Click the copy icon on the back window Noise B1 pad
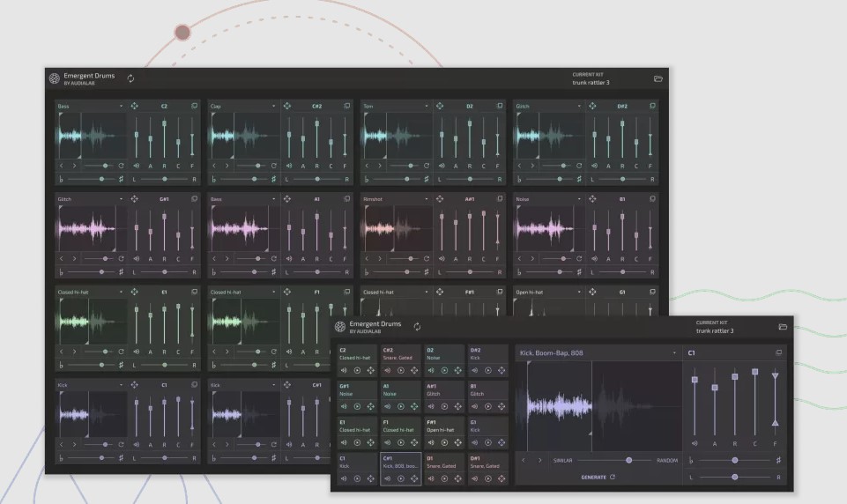Viewport: 847px width, 504px height. point(652,199)
